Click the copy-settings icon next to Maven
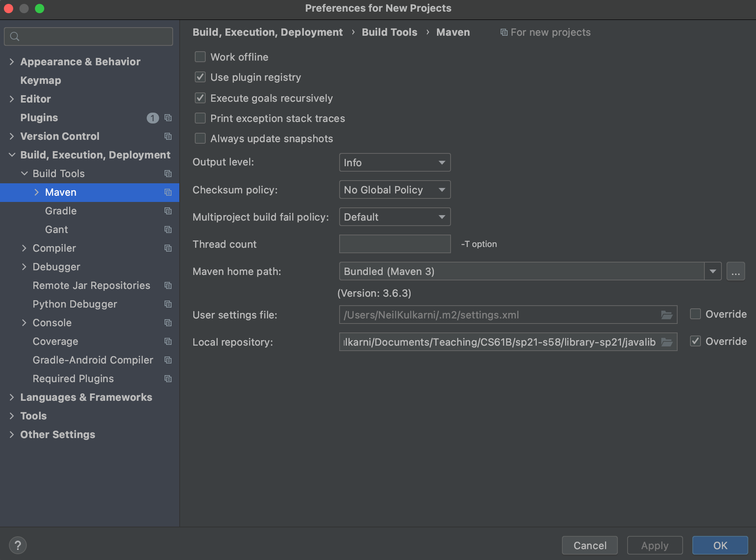Viewport: 756px width, 560px height. click(x=168, y=192)
